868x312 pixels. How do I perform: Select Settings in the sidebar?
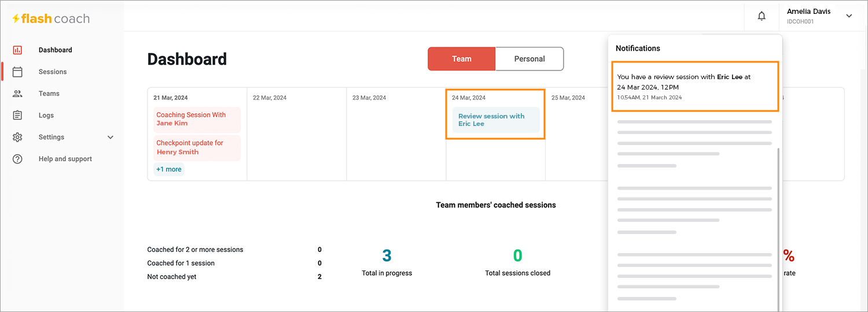click(52, 137)
